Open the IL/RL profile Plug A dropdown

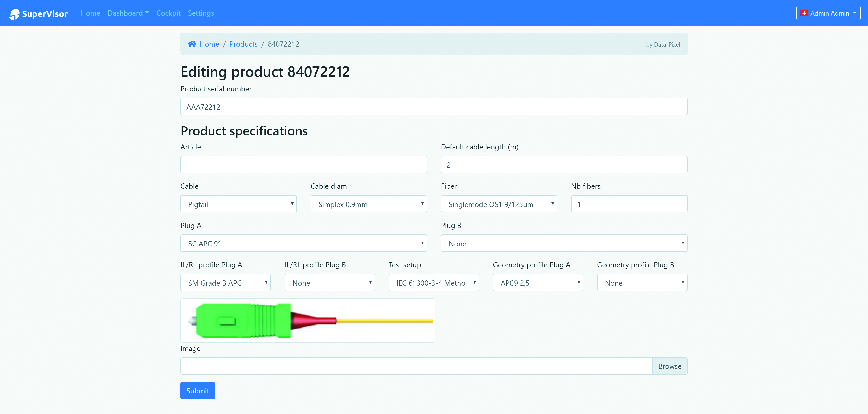point(225,283)
